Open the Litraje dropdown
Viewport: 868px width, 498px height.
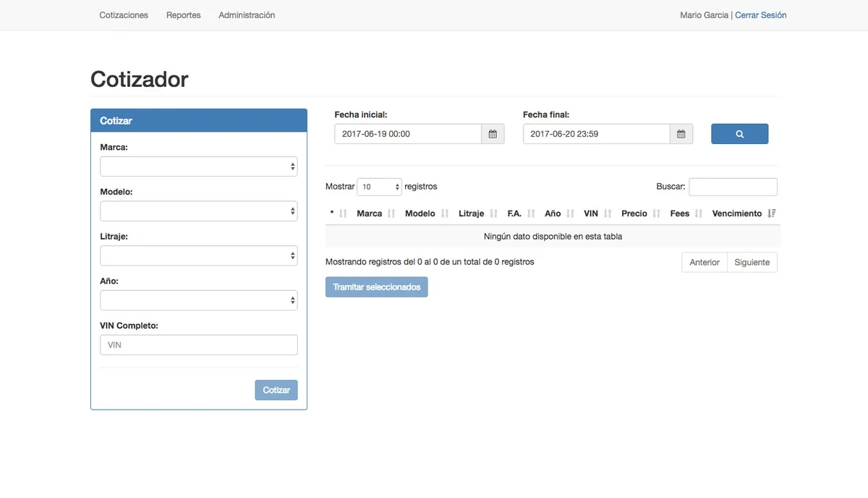[199, 256]
